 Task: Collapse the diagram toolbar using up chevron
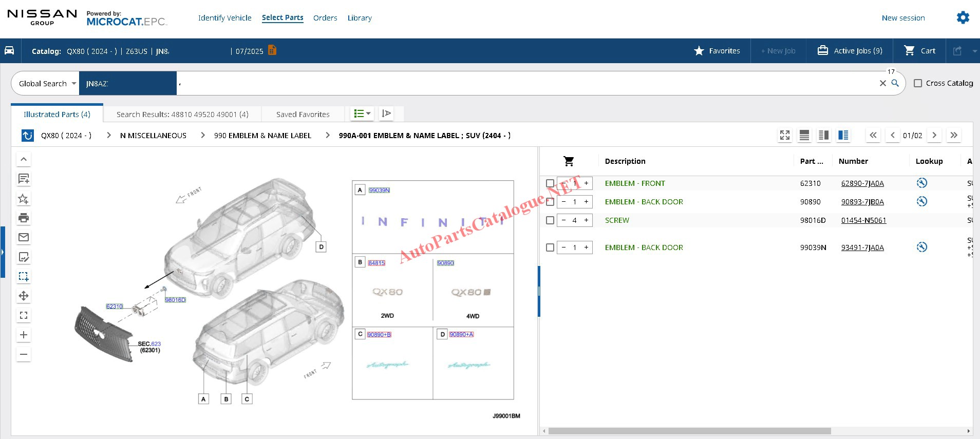(x=24, y=159)
